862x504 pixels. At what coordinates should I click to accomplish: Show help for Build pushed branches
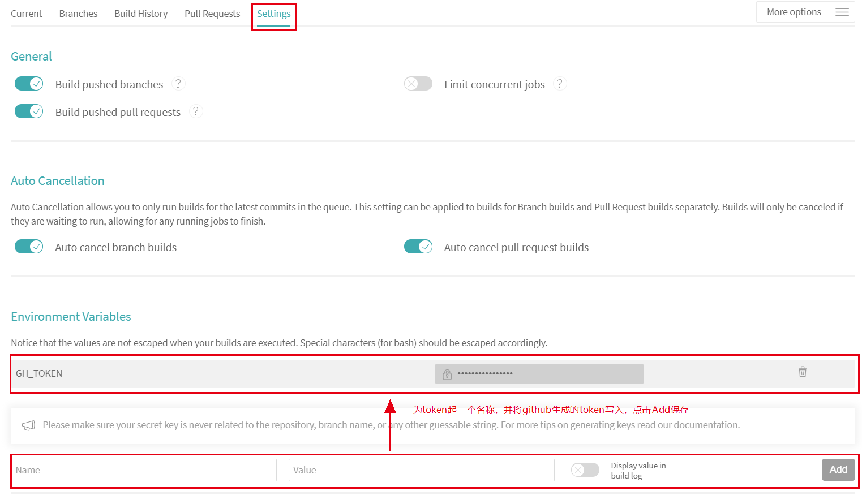pyautogui.click(x=178, y=84)
